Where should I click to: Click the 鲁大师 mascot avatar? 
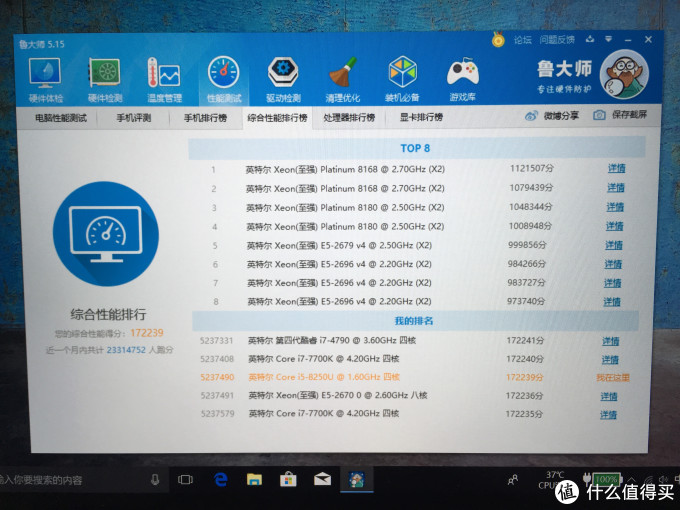pyautogui.click(x=624, y=74)
